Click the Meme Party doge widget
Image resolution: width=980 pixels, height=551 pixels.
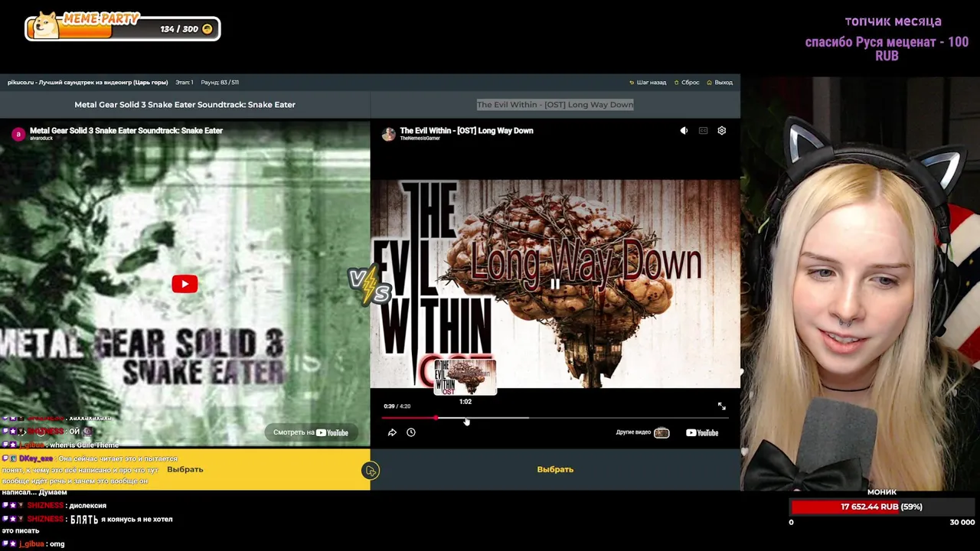[122, 27]
